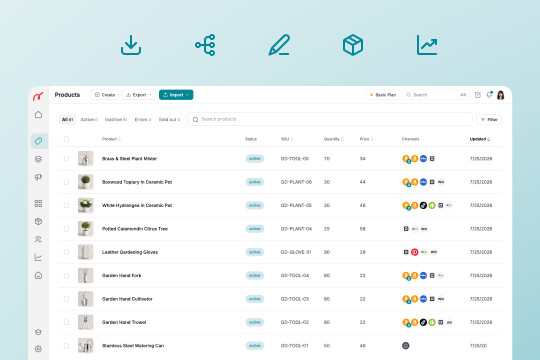Check the Garden Hand Trowel row

(x=66, y=322)
